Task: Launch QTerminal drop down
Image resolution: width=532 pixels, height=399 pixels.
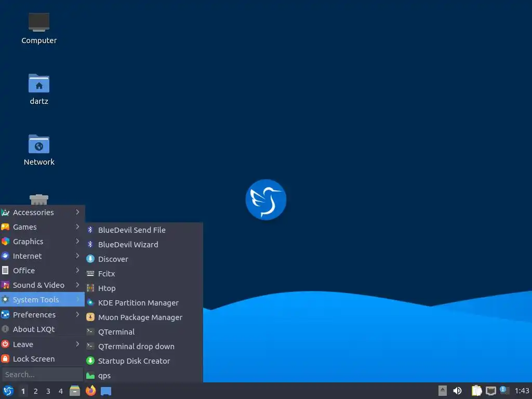Action: (144, 347)
